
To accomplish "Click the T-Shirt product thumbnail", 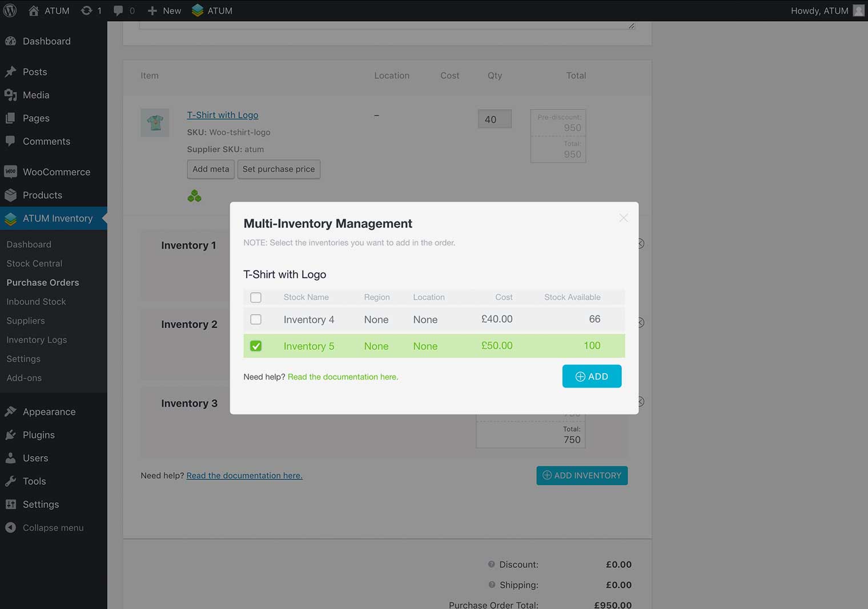I will coord(155,123).
